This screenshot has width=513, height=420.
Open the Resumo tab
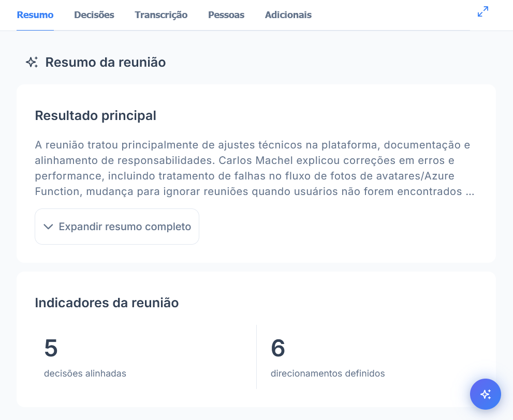[x=35, y=15]
